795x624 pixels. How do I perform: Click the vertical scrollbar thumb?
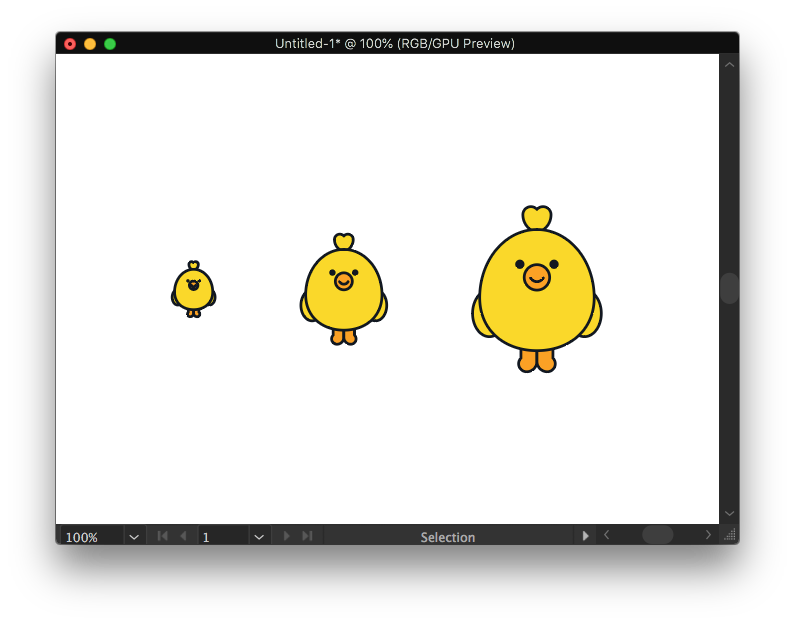pos(729,288)
